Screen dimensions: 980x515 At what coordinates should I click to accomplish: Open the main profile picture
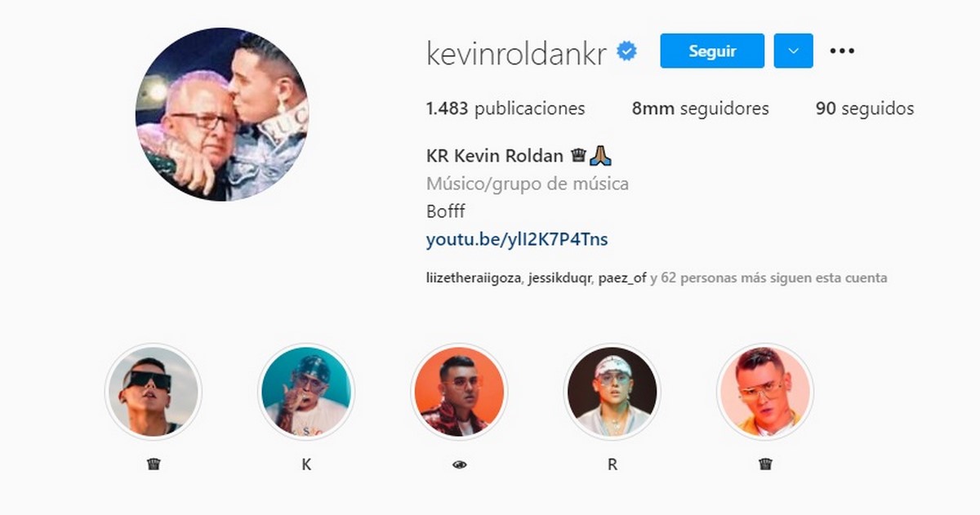[x=222, y=114]
